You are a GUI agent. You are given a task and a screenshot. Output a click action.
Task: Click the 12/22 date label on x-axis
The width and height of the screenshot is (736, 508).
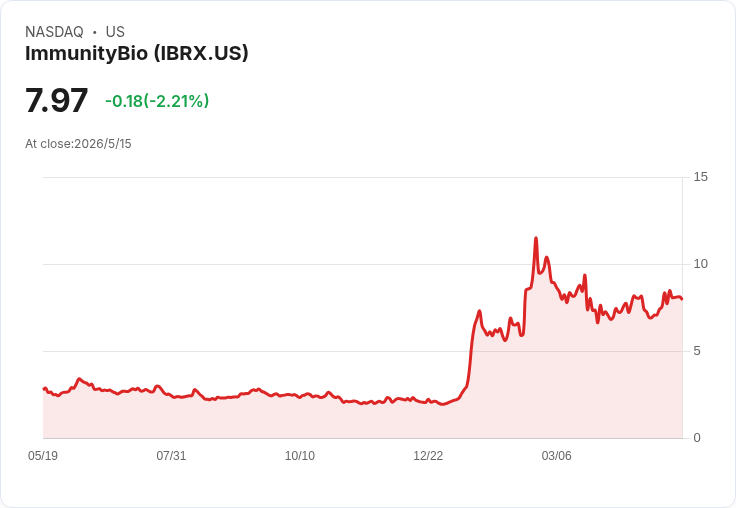click(x=428, y=456)
